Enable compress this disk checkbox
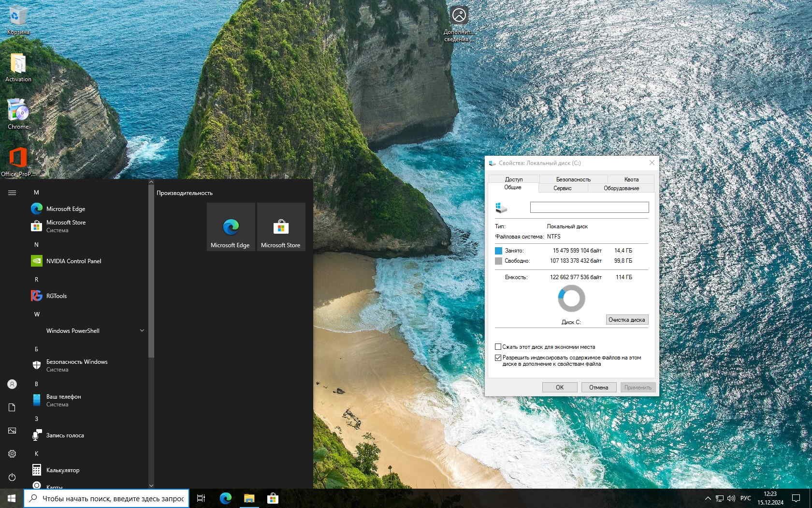This screenshot has height=508, width=812. (x=498, y=347)
